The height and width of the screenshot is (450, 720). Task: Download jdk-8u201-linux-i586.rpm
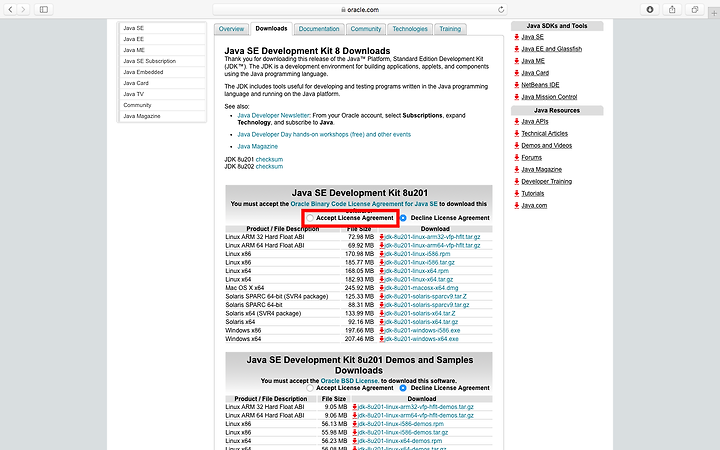click(417, 254)
